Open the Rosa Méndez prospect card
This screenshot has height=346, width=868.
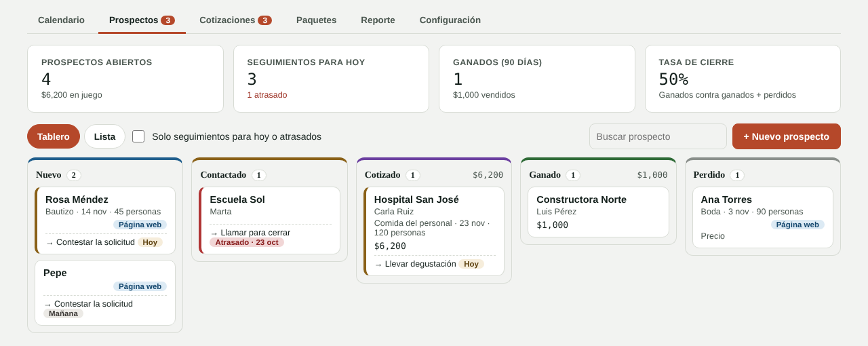105,220
